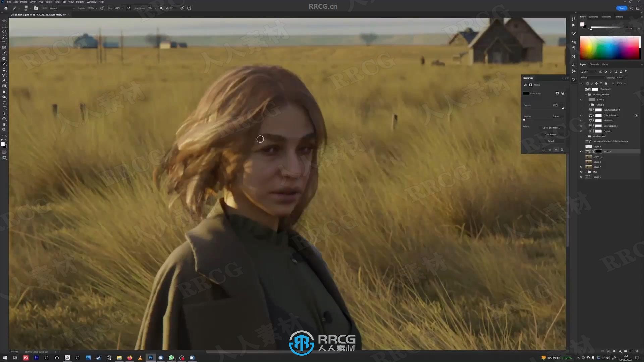
Task: Toggle mask visibility eye in Properties panel
Action: 556,150
